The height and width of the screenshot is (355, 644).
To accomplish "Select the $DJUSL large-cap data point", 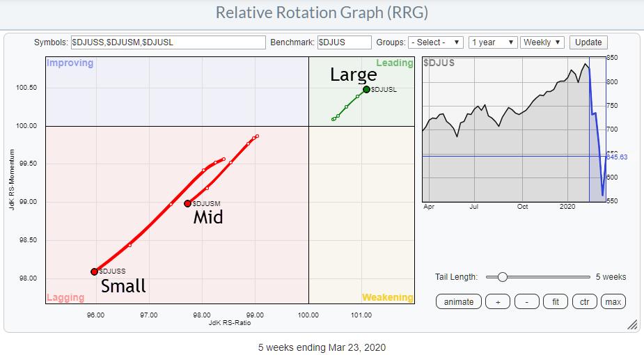I will click(366, 89).
